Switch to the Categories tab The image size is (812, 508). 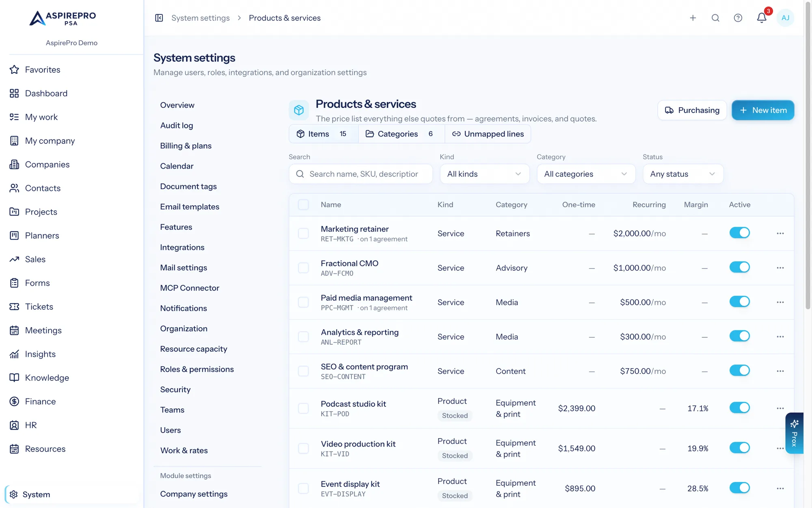[401, 134]
